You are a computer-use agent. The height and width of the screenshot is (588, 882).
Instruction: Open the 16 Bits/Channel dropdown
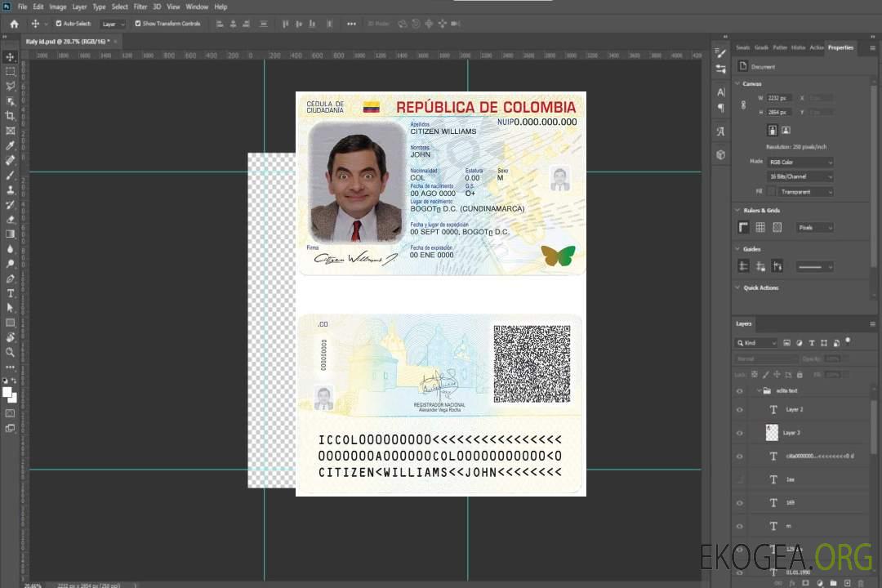[x=800, y=176]
